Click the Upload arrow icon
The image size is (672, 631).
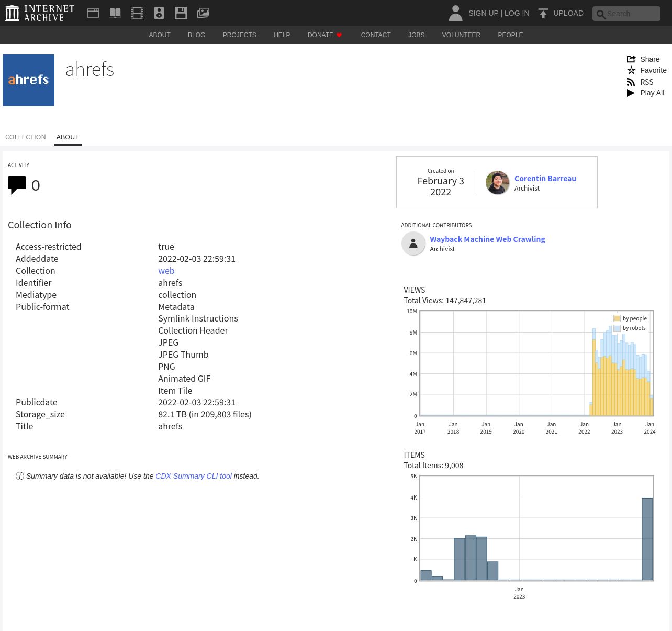[543, 13]
